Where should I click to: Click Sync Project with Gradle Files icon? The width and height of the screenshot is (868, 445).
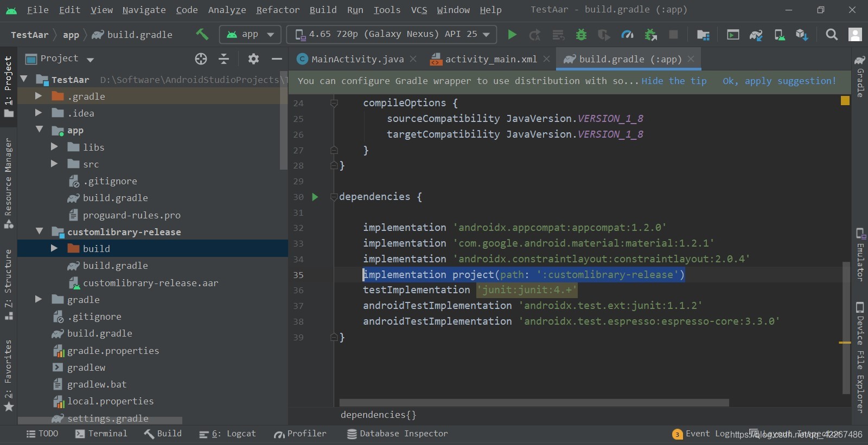(756, 35)
